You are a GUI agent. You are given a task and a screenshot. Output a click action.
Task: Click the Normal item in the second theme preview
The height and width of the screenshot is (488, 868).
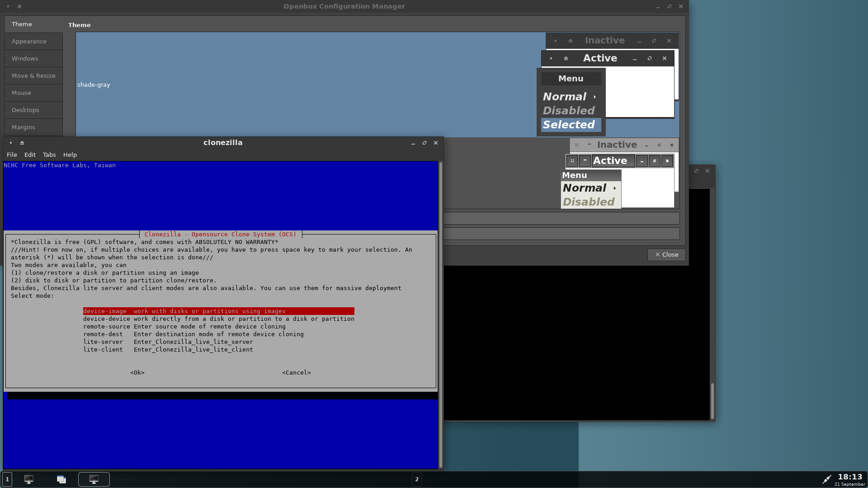(x=590, y=188)
